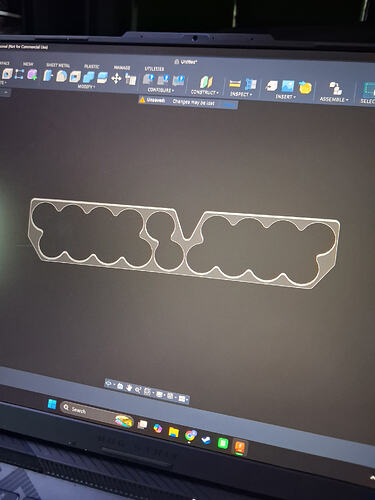Click the Look At navigation icon

click(120, 387)
